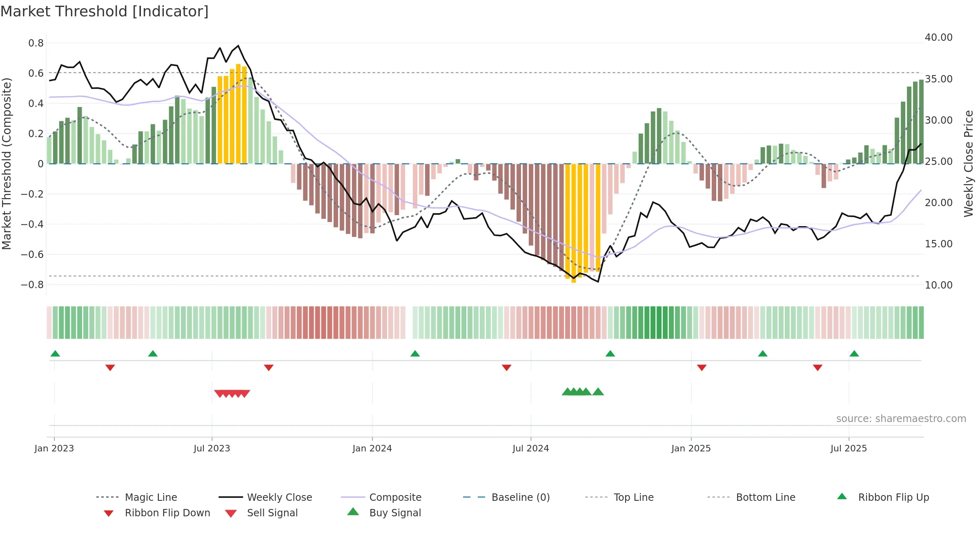The width and height of the screenshot is (980, 551).
Task: Click the rightmost green buy signal marker in 2024
Action: pyautogui.click(x=598, y=392)
